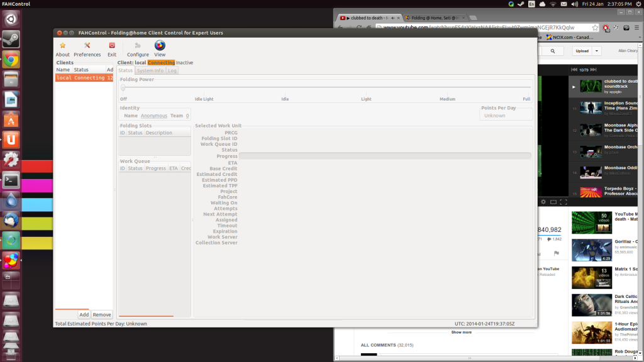Open Preferences in the FAHControl toolbar
Viewport: 644px width, 362px height.
[x=87, y=48]
